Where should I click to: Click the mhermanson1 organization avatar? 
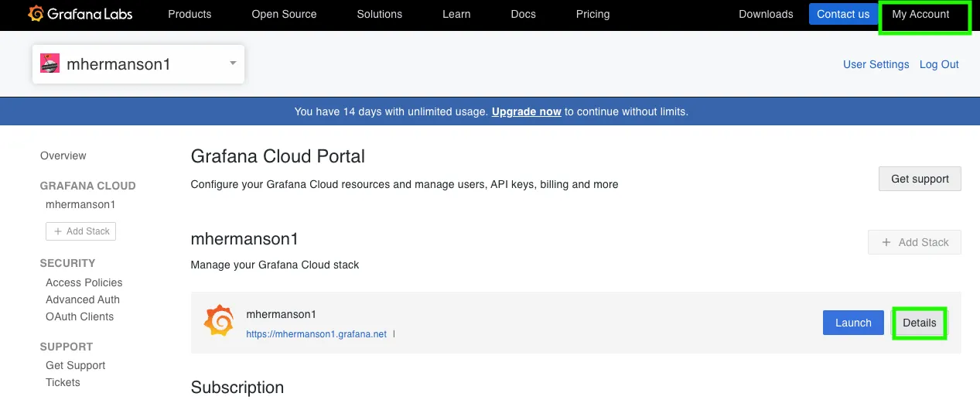click(x=50, y=64)
